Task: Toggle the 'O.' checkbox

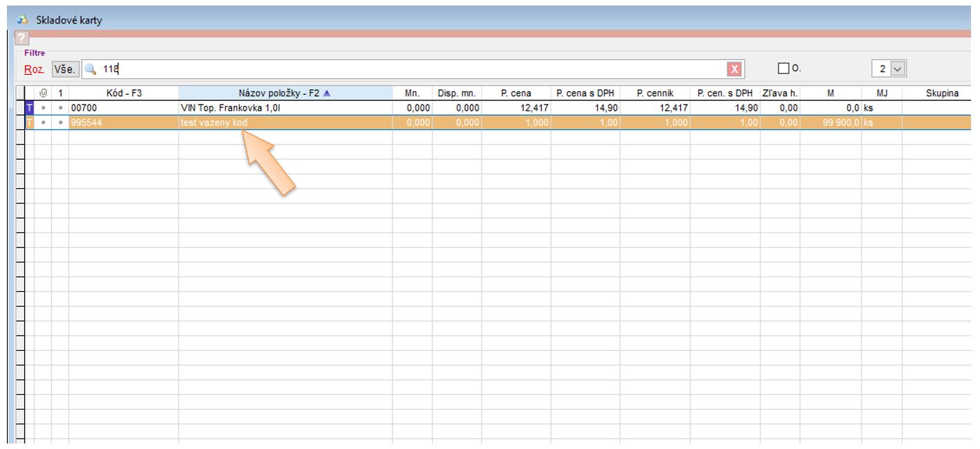Action: [x=783, y=68]
